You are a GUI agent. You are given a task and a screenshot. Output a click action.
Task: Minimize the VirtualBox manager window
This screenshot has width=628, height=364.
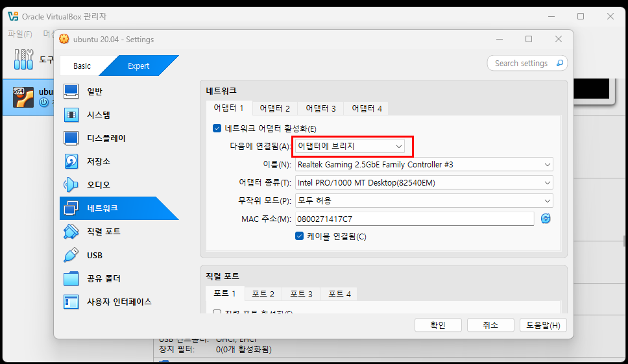[551, 16]
